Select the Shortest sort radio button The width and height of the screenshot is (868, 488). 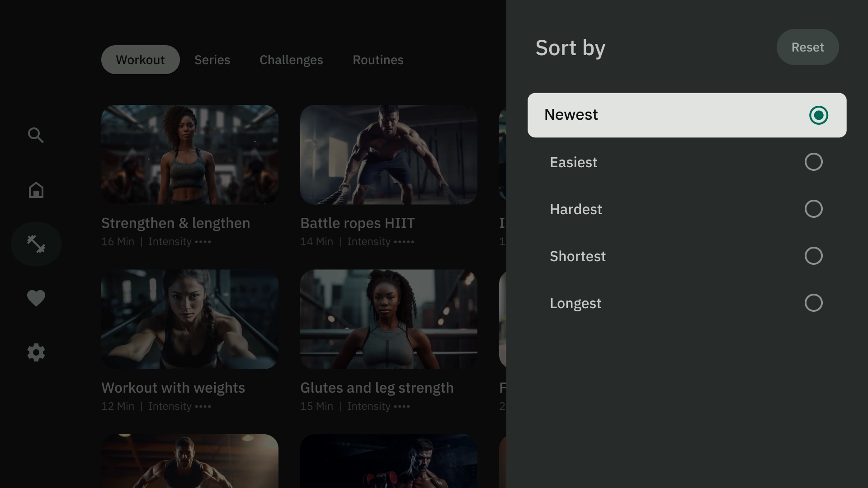[x=813, y=256]
